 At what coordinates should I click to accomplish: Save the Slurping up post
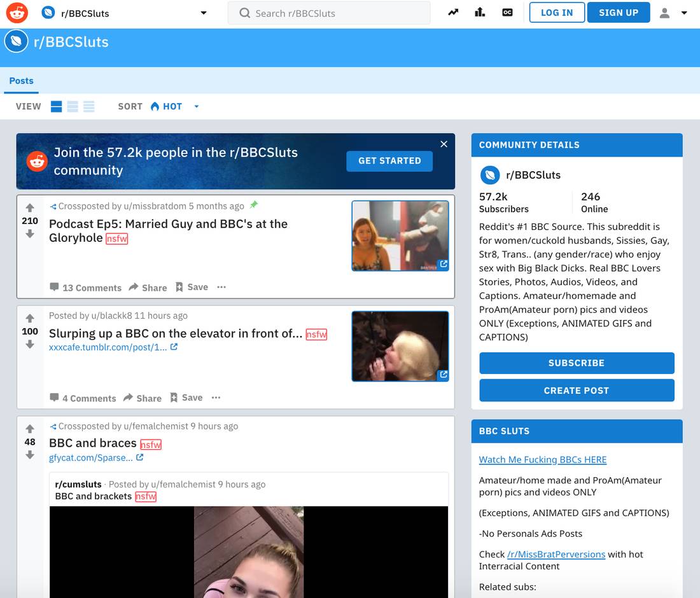pyautogui.click(x=186, y=398)
